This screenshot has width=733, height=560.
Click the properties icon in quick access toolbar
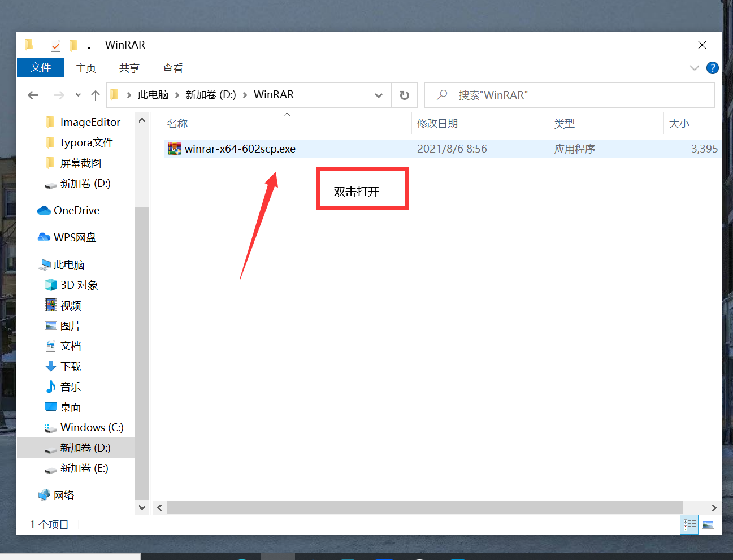(x=55, y=45)
